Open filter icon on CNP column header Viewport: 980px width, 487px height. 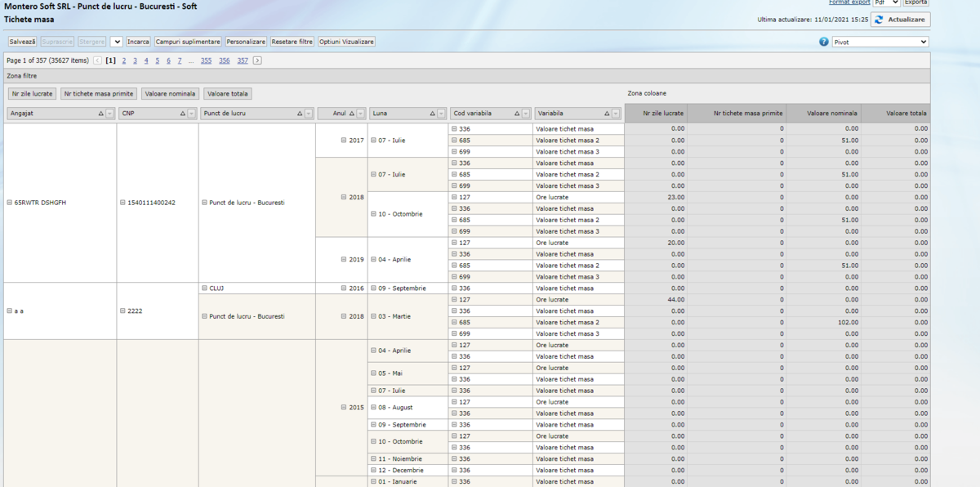(x=191, y=114)
